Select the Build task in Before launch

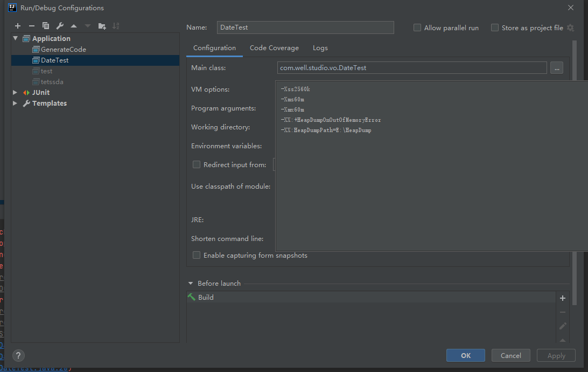(371, 297)
